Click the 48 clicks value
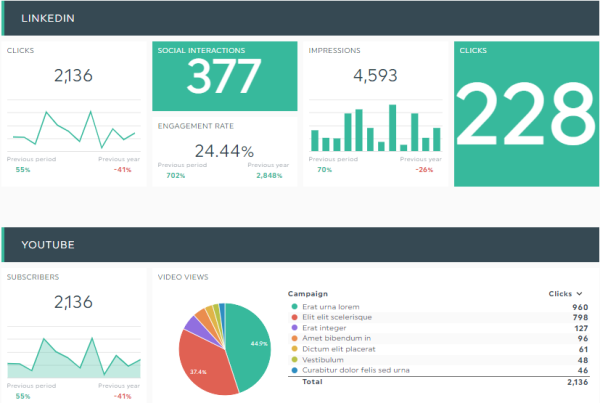 583,360
